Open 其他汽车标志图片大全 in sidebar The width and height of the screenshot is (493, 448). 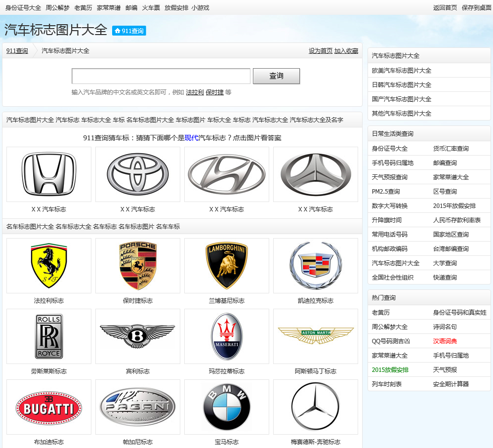[x=402, y=114]
